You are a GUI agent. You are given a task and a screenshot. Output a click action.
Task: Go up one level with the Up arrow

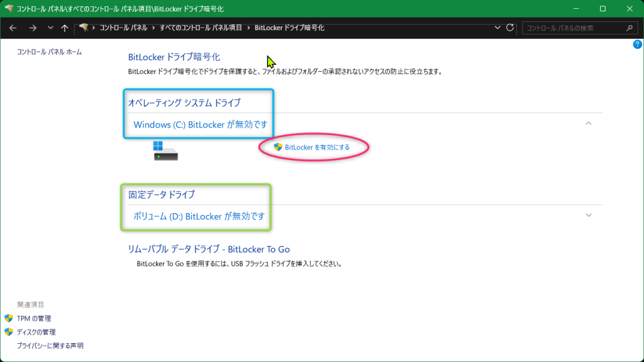tap(65, 28)
